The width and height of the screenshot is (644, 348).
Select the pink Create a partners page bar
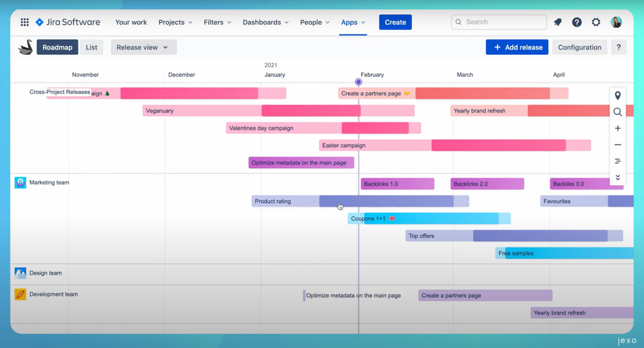[453, 93]
